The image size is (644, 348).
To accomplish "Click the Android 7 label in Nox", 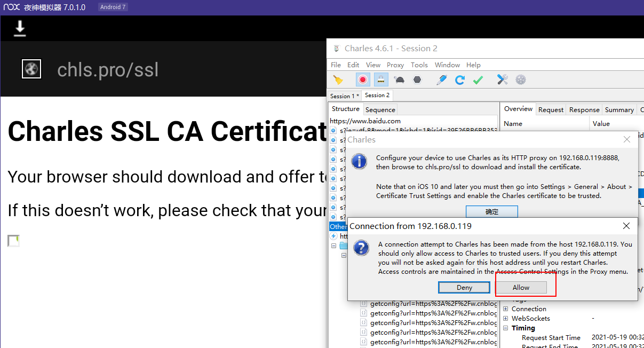I will tap(113, 7).
